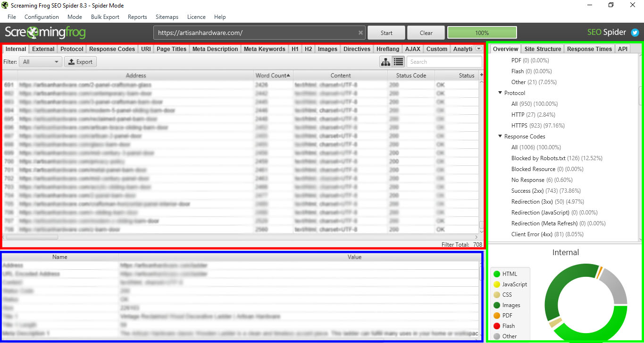This screenshot has width=644, height=343.
Task: Go to the H1 tab
Action: (295, 49)
